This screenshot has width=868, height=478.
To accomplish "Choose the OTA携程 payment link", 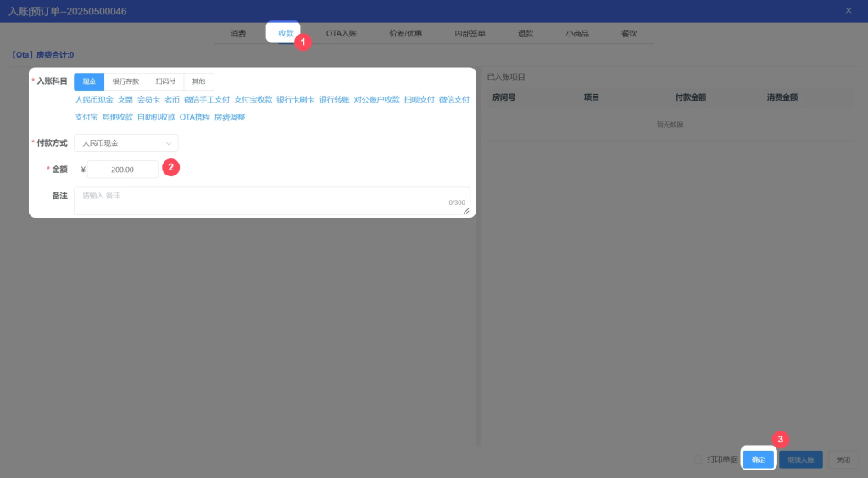I will 194,117.
